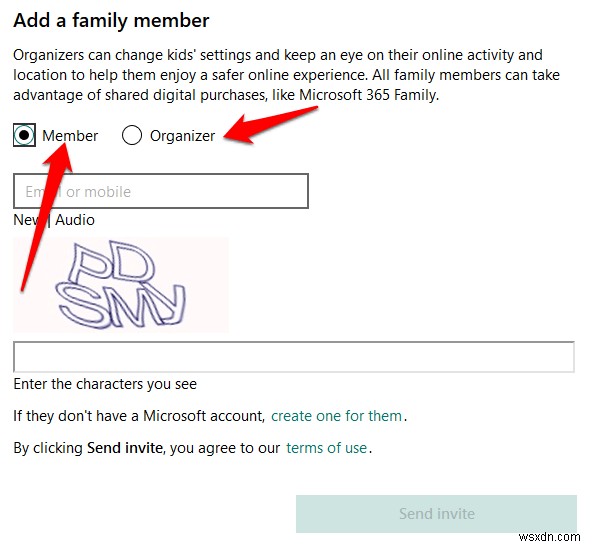This screenshot has height=547, width=592.
Task: Switch to Audio captcha
Action: pyautogui.click(x=75, y=220)
